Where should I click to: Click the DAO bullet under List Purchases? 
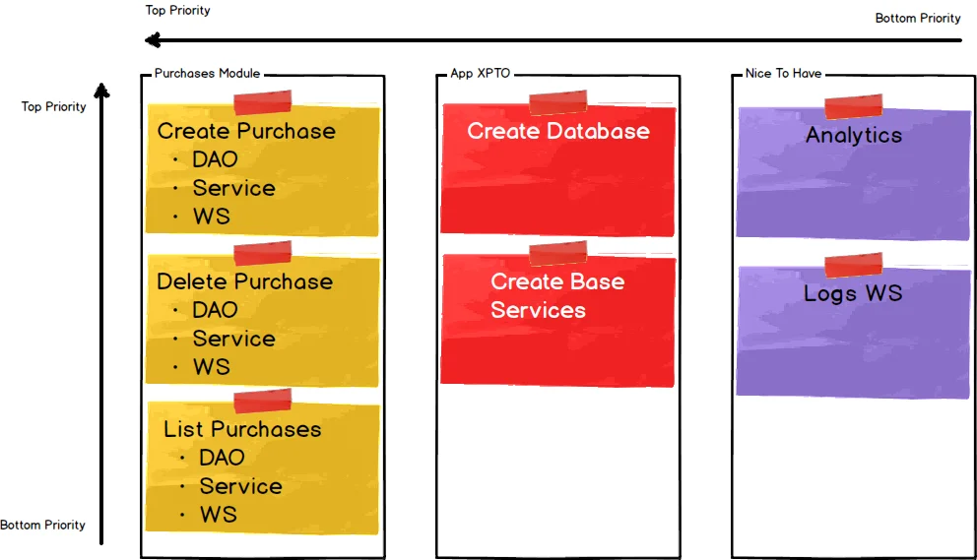click(x=222, y=458)
